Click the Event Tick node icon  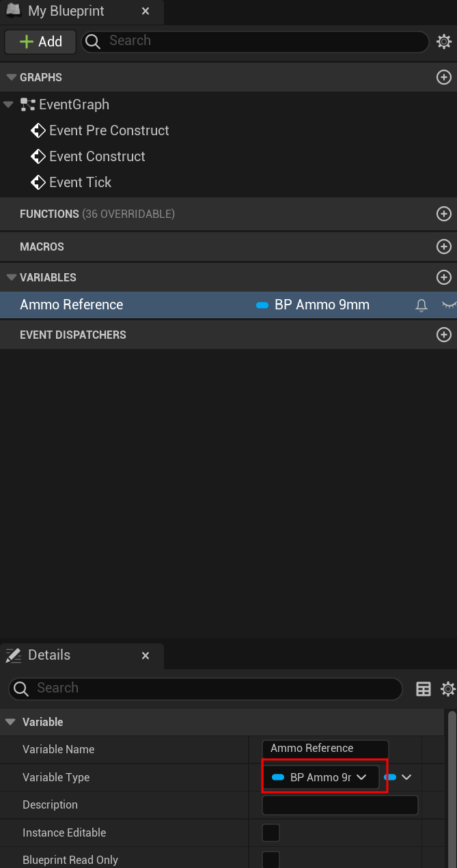pyautogui.click(x=38, y=182)
